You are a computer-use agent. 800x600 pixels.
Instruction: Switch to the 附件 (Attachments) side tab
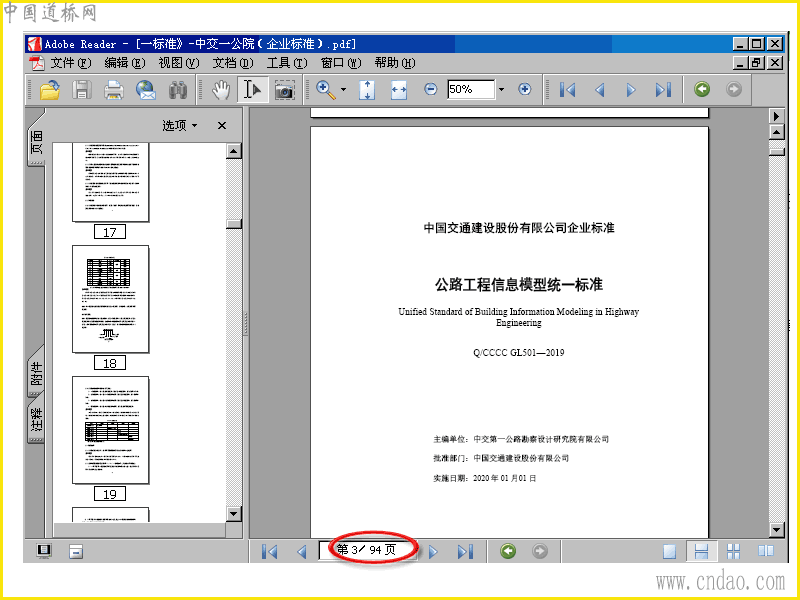click(x=36, y=373)
